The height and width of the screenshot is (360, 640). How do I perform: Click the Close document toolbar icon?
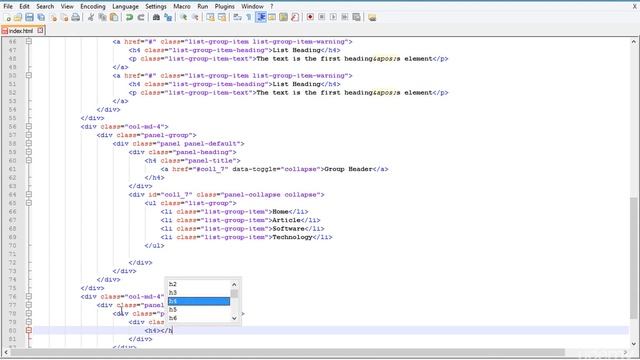(x=53, y=18)
